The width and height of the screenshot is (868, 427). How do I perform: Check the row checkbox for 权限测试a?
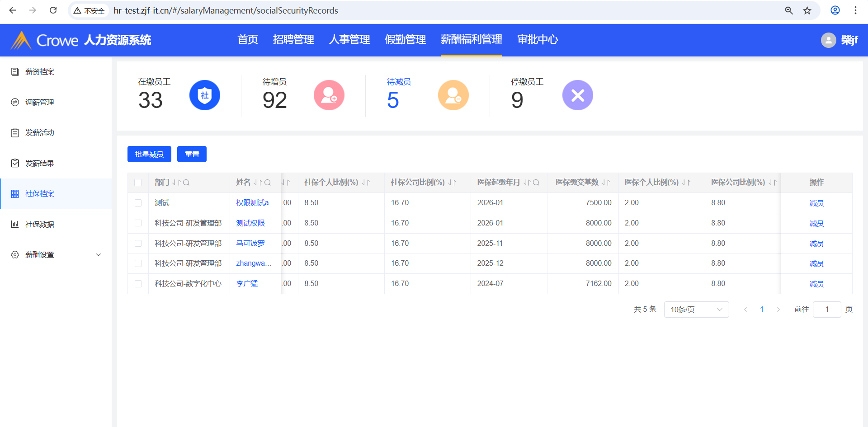138,203
